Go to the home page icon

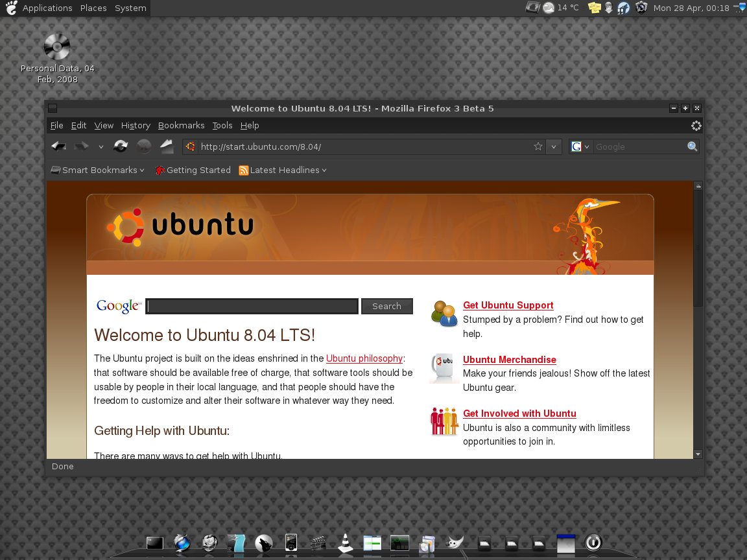click(x=167, y=146)
